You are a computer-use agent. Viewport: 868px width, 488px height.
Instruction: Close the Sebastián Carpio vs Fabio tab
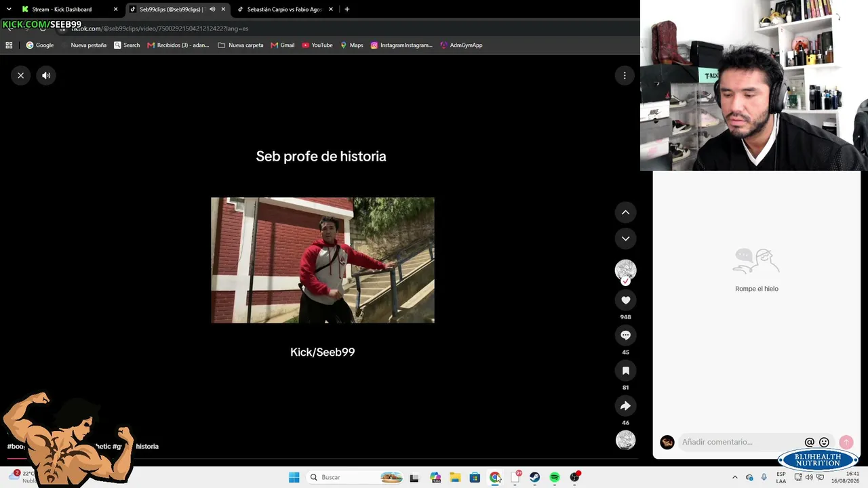[331, 9]
